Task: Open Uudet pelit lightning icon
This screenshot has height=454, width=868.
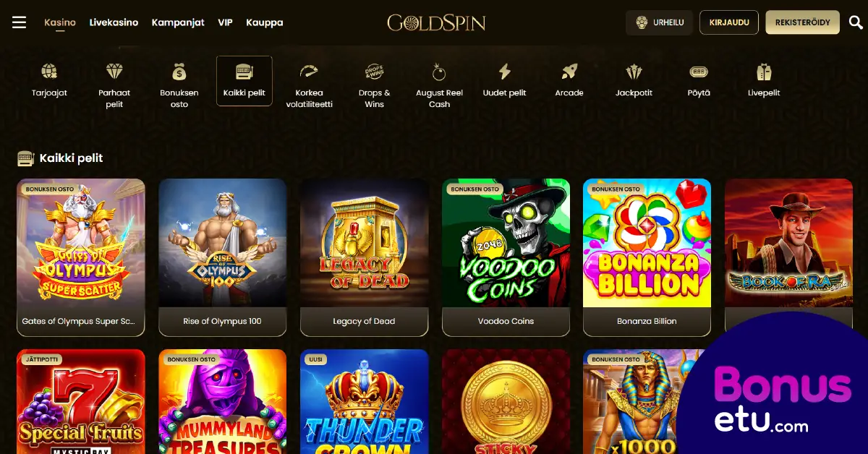Action: (505, 71)
